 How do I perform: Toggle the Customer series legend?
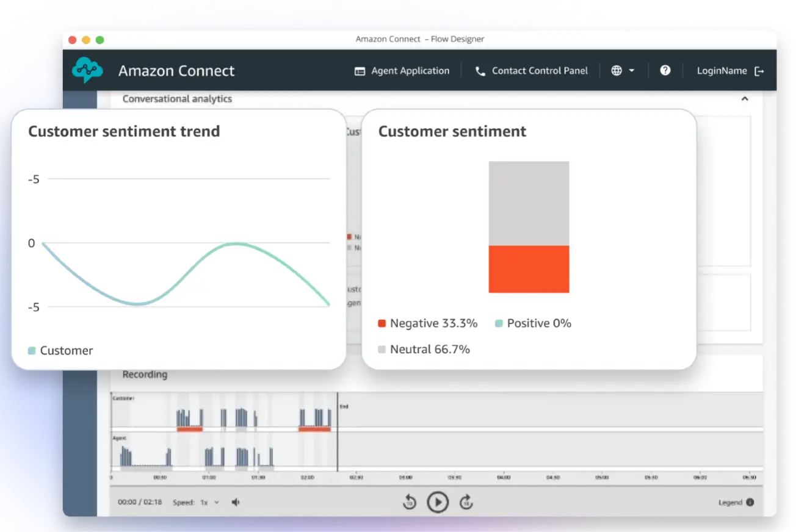point(60,350)
